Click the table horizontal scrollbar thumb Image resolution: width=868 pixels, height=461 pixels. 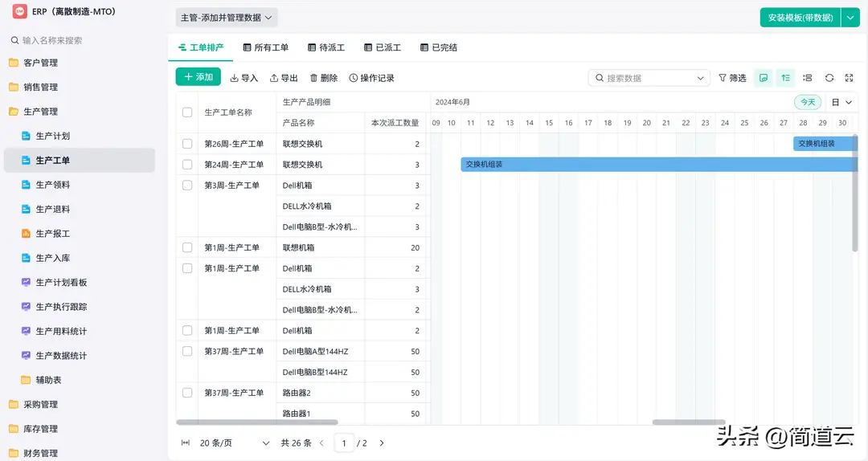(x=257, y=422)
